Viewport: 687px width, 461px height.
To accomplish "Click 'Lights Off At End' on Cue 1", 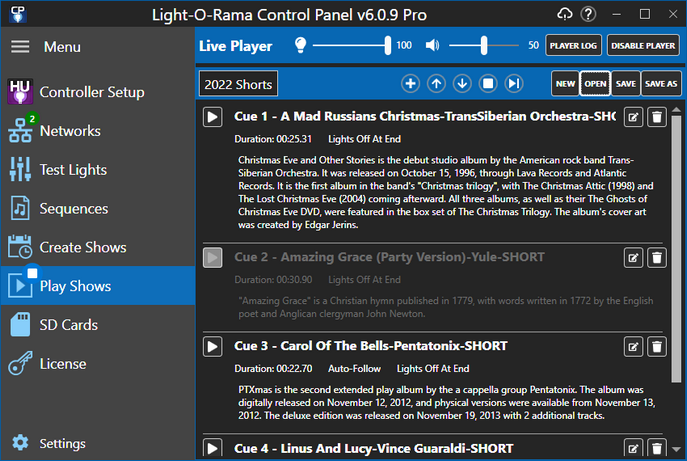I will [365, 139].
